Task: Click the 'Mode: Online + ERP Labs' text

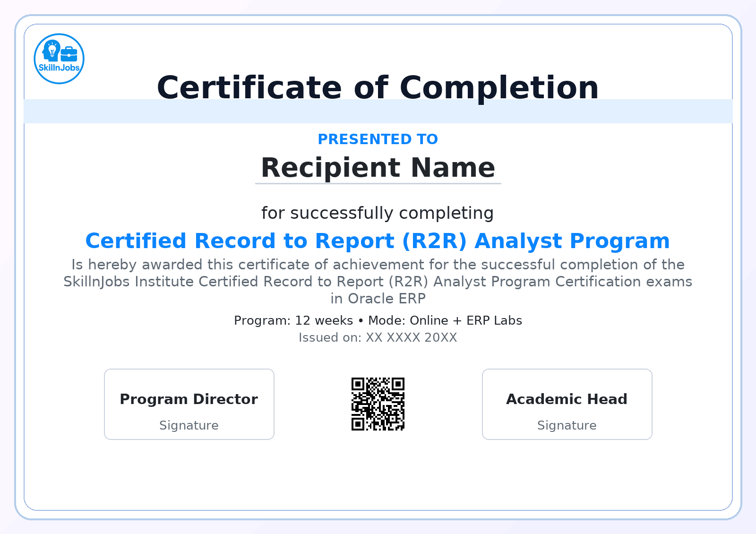Action: (445, 320)
